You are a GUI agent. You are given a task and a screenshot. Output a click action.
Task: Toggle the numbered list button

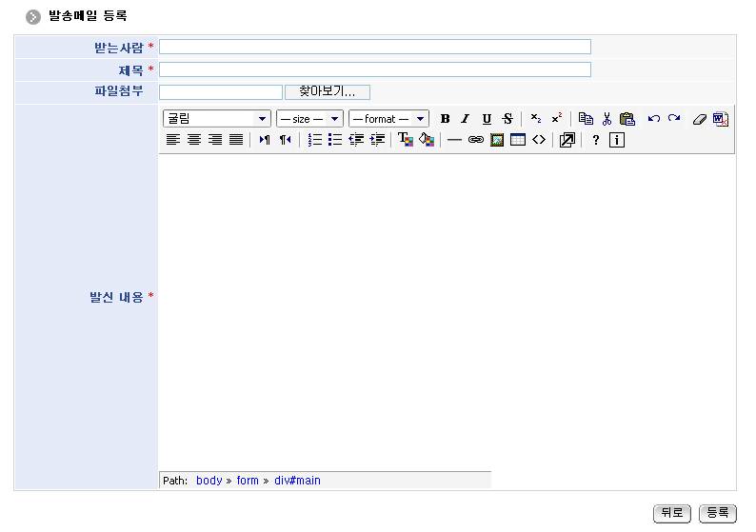point(314,140)
